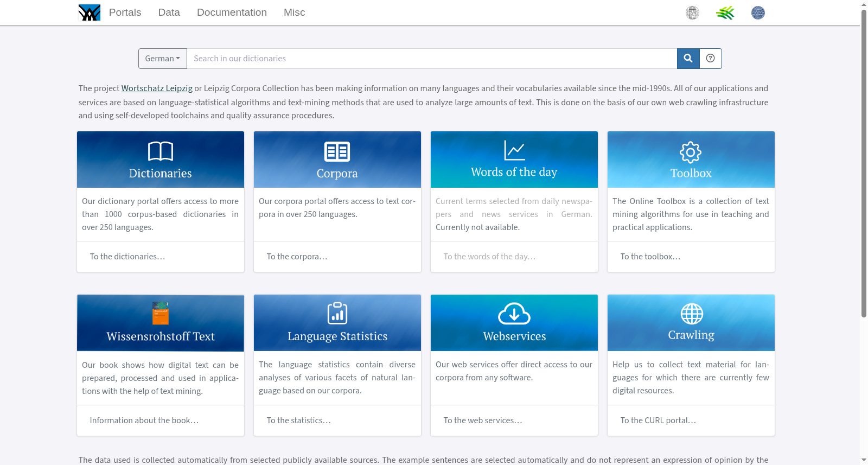
Task: Click the Language Statistics clipboard chart icon
Action: coord(337,313)
